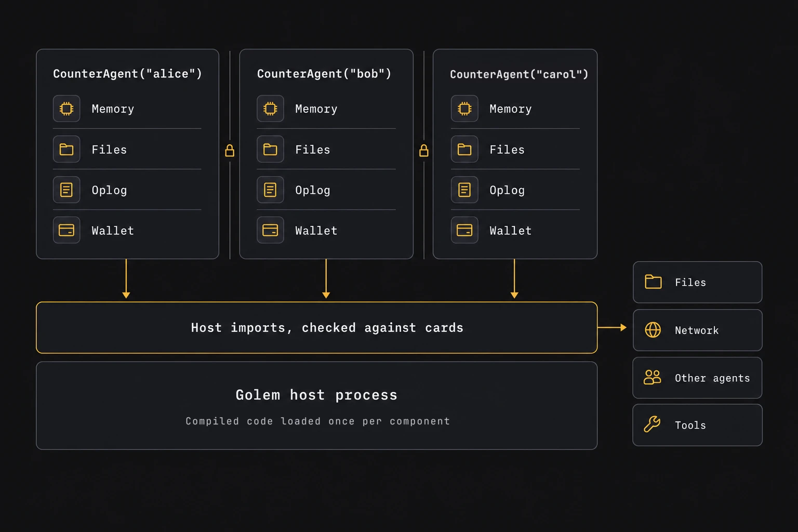This screenshot has height=532, width=798.
Task: Click the Tools label in the right-side box
Action: (x=690, y=425)
